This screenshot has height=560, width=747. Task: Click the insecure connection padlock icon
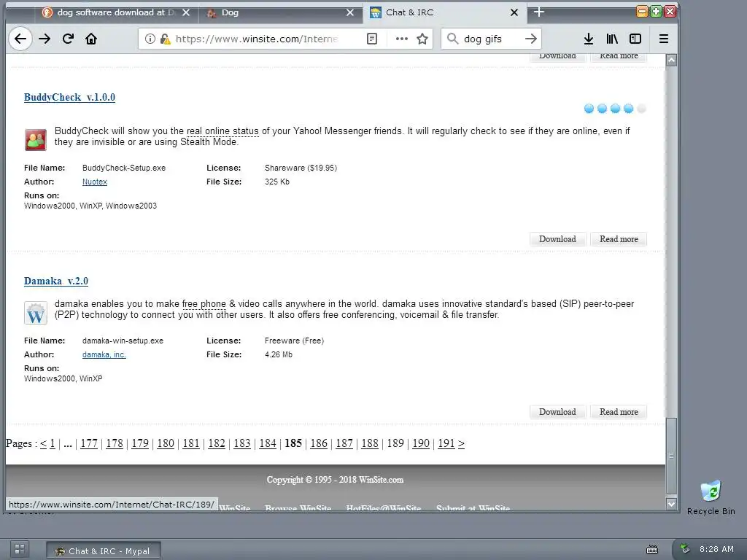pyautogui.click(x=165, y=39)
